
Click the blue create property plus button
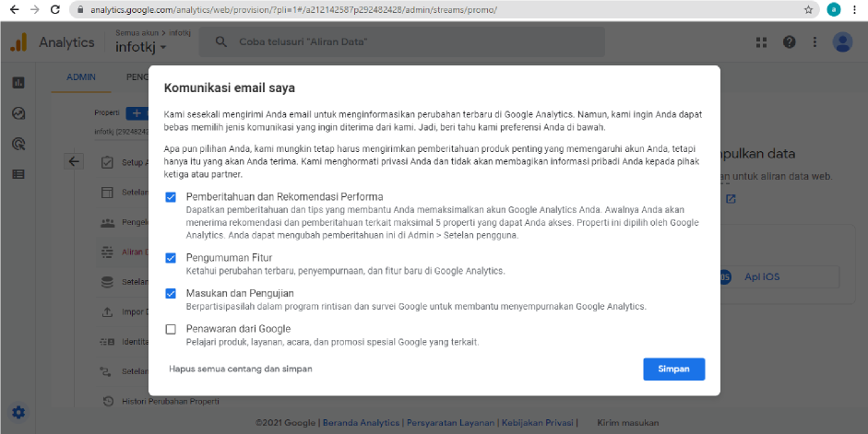point(137,113)
